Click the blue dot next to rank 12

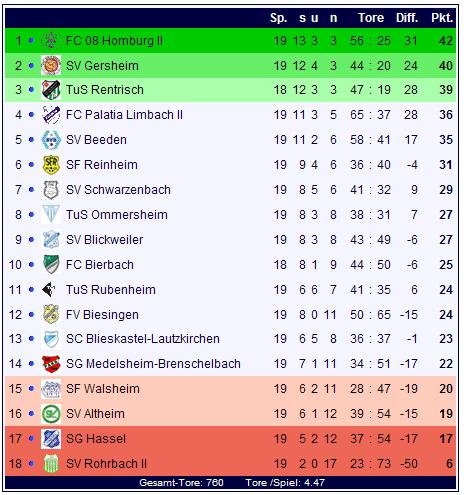pyautogui.click(x=31, y=314)
